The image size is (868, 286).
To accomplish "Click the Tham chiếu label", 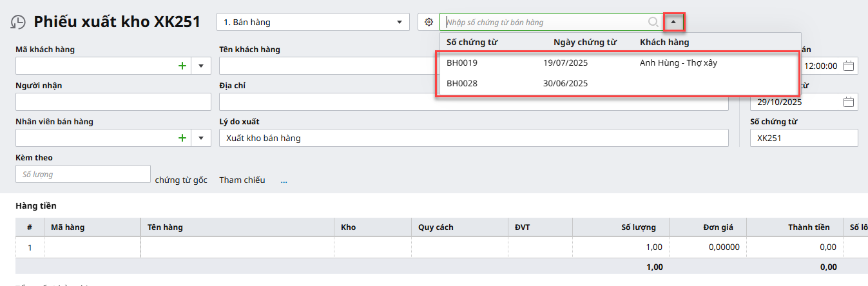I will pos(242,180).
